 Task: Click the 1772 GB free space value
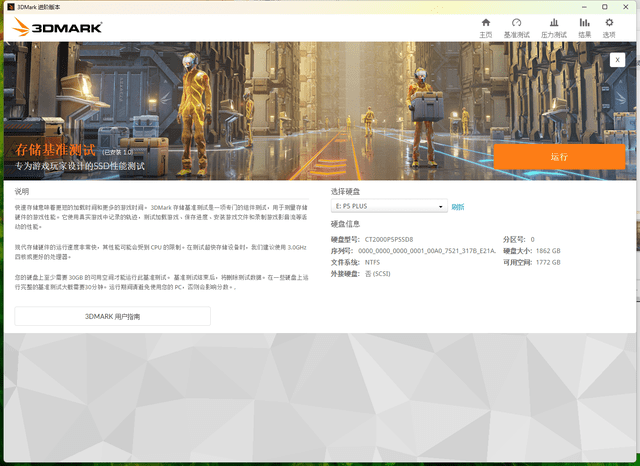coord(548,262)
